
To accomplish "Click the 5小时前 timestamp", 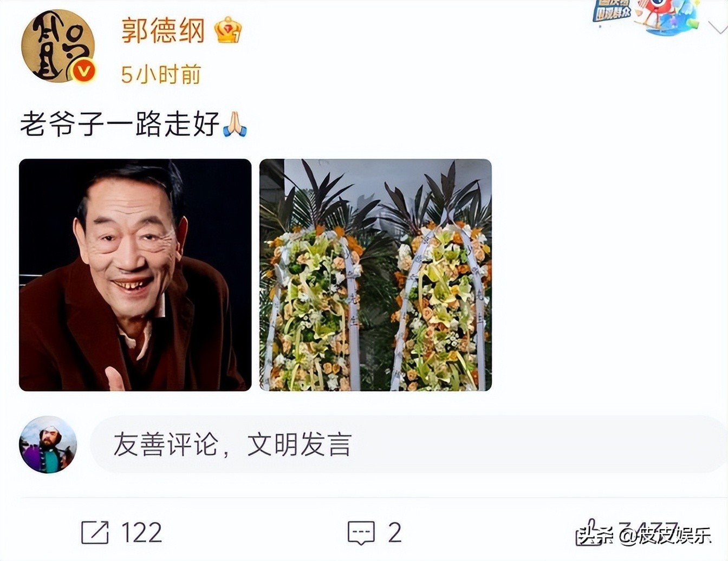I will [x=161, y=74].
